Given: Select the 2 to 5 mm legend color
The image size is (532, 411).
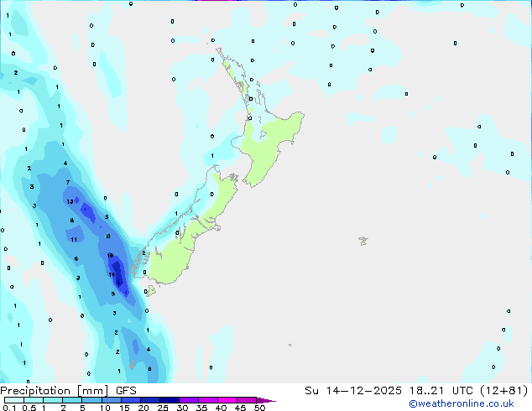Looking at the screenshot, I should pos(72,400).
